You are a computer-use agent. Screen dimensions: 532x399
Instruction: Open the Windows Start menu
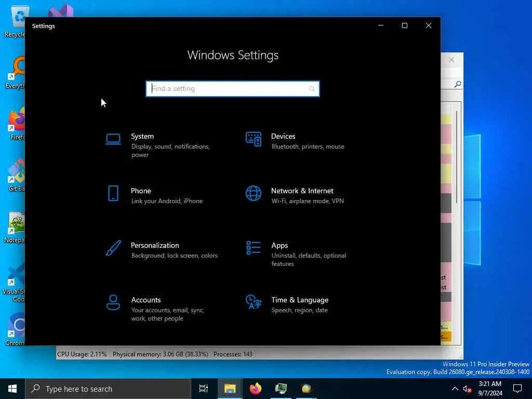(x=12, y=389)
